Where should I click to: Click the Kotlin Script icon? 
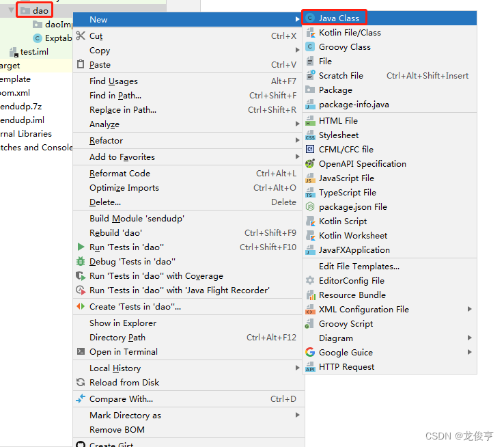tap(310, 221)
